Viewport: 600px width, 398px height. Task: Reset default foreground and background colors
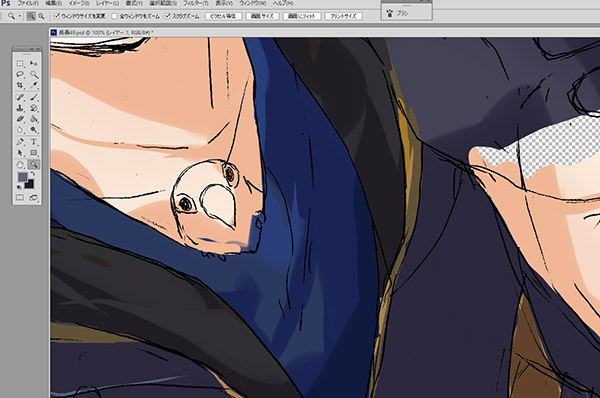click(19, 187)
